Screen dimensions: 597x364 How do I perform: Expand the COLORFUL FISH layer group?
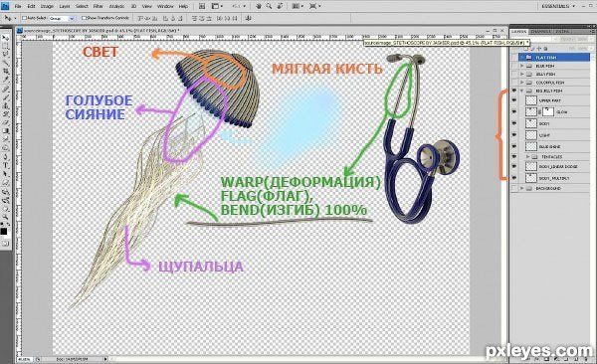tap(522, 83)
